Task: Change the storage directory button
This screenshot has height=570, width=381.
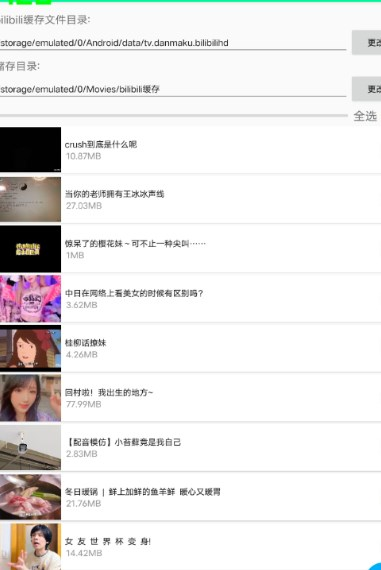Action: pyautogui.click(x=366, y=89)
